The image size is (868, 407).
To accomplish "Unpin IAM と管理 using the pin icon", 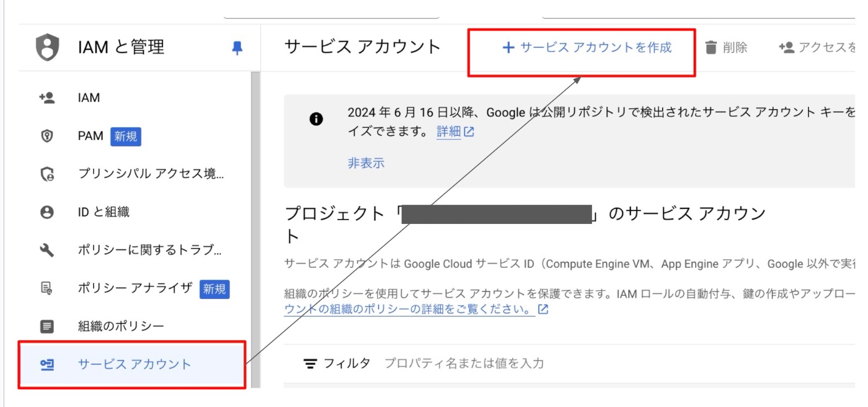I will click(237, 48).
